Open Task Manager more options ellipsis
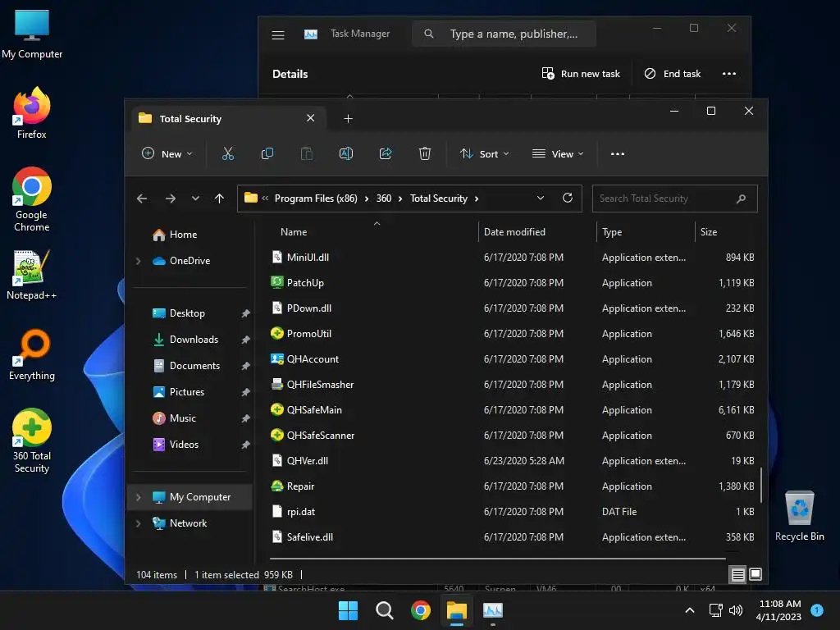Viewport: 840px width, 630px height. point(729,73)
